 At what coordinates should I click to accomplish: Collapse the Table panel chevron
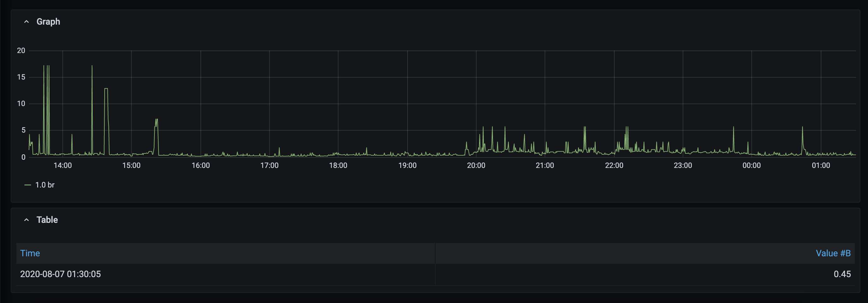coord(26,220)
